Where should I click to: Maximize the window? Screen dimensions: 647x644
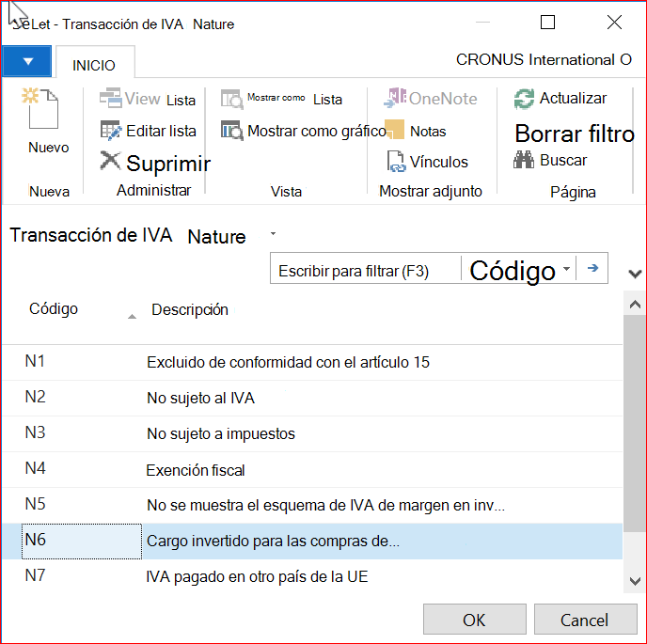(x=547, y=23)
